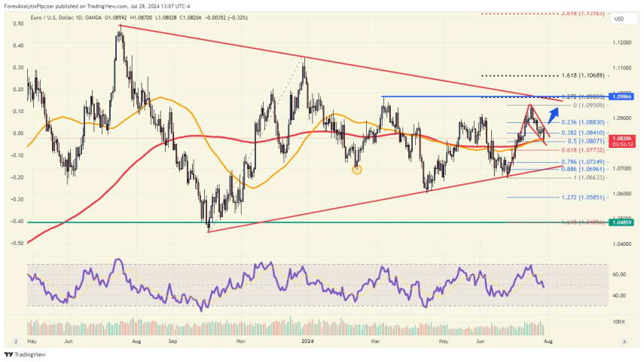Click the blue upward arrow annotation

click(x=554, y=115)
